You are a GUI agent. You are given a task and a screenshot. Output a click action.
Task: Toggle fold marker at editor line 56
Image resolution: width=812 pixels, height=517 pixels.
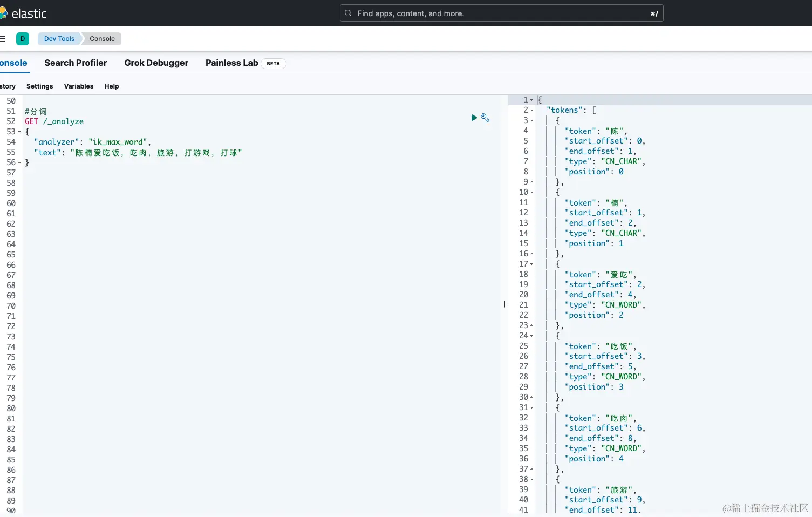pos(19,162)
